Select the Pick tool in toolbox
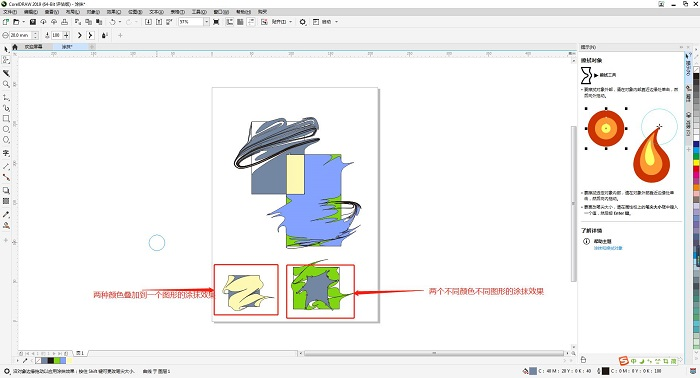Image resolution: width=700 pixels, height=378 pixels. click(6, 49)
